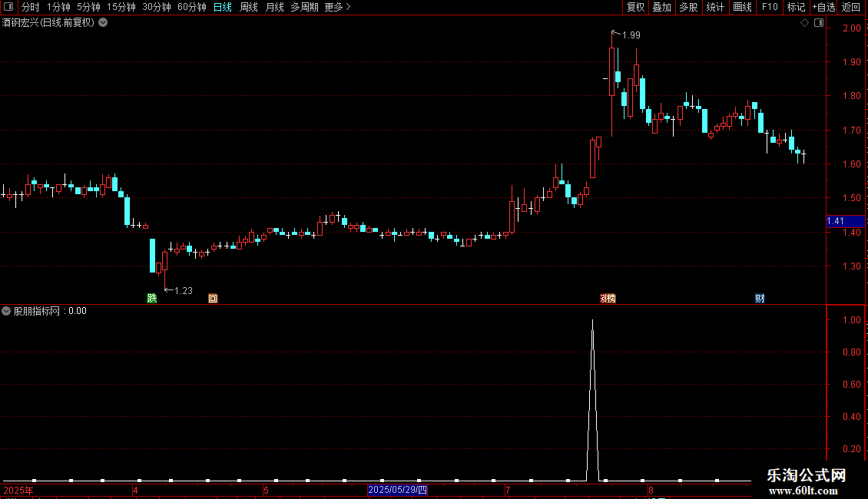Expand the 更多 periods menu
868x499 pixels.
point(337,7)
